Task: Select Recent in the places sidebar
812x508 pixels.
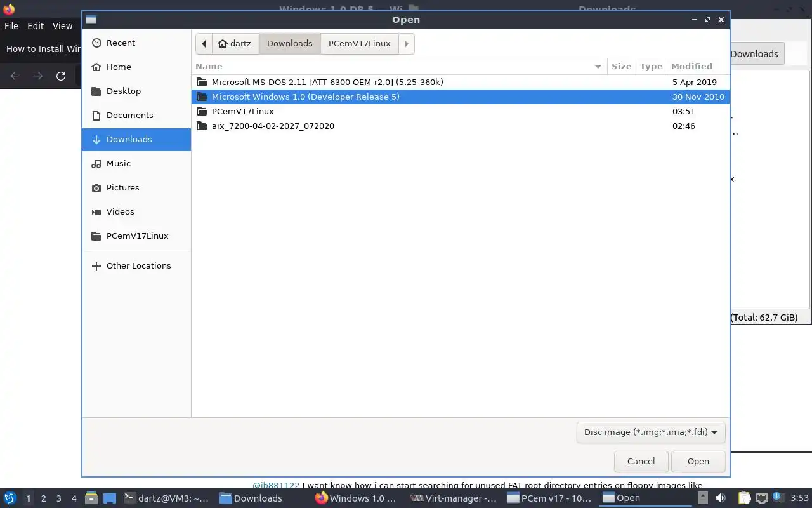Action: pyautogui.click(x=136, y=43)
